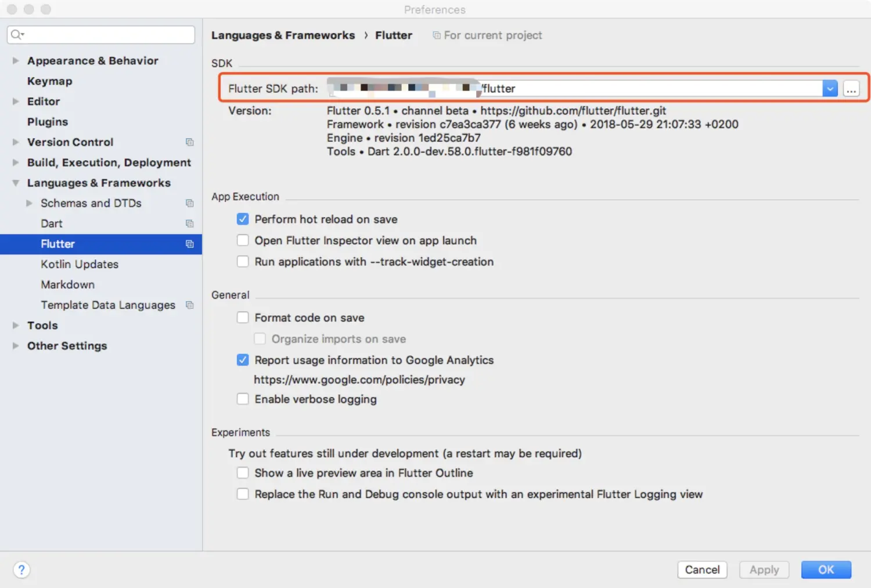Click the Tools label in sidebar

(x=42, y=326)
